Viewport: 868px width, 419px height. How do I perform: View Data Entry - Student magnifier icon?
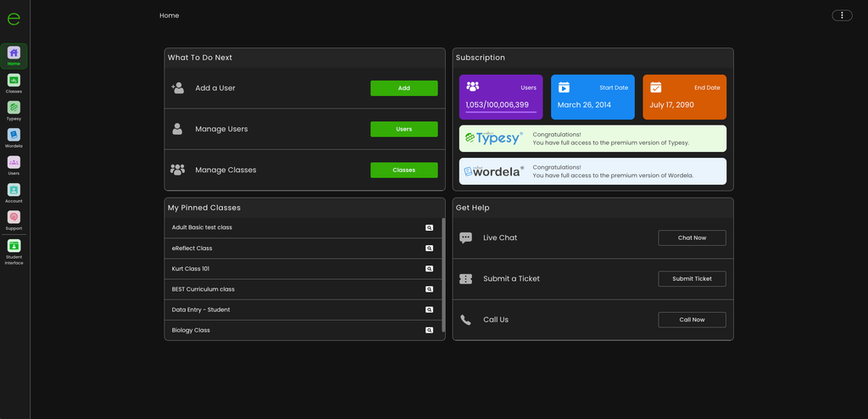(x=429, y=310)
